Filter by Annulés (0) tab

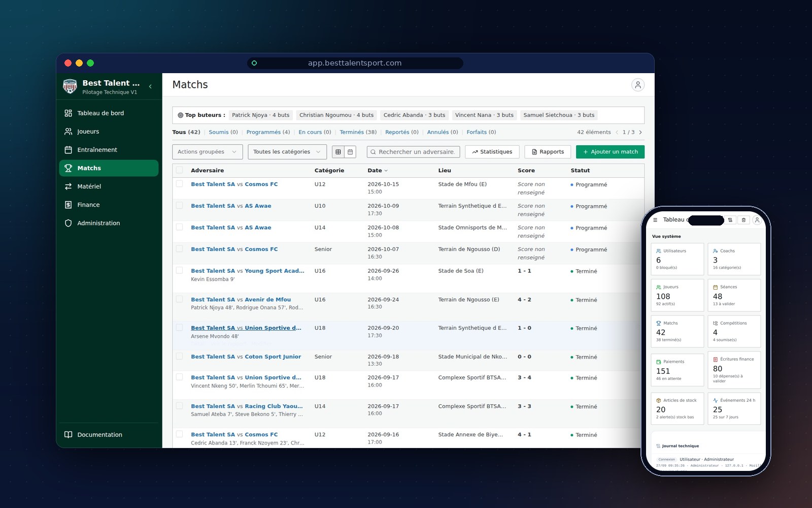coord(443,132)
